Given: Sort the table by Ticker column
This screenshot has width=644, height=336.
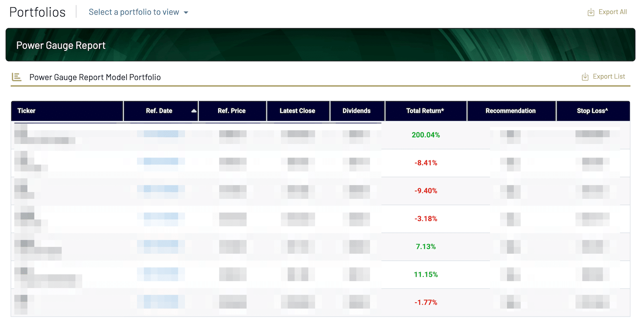Looking at the screenshot, I should click(27, 111).
